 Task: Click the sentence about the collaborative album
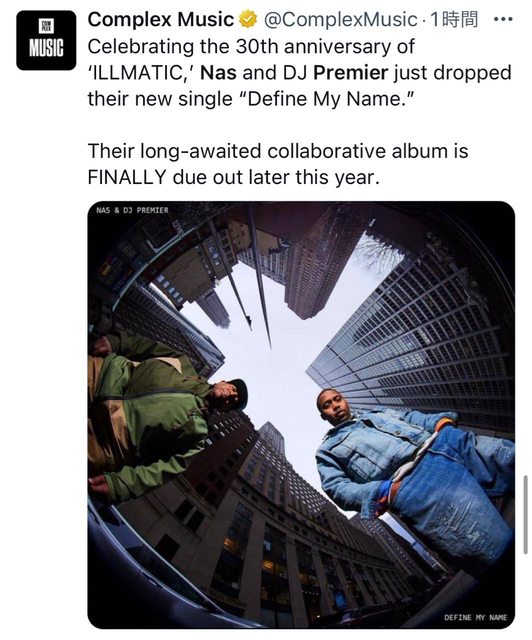click(278, 164)
